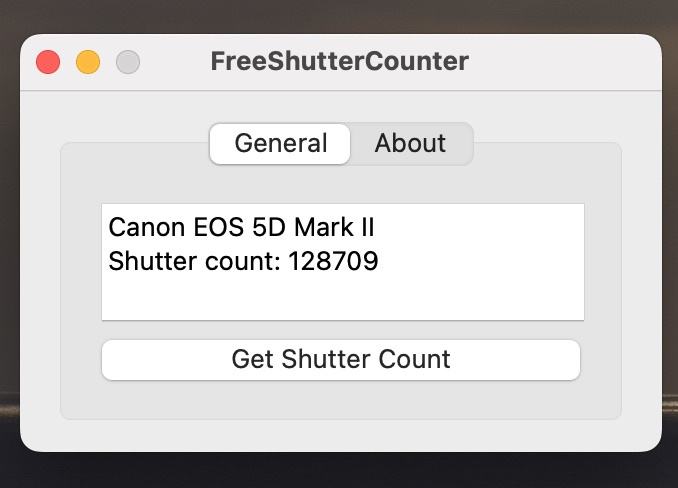
Task: Click the 128709 shutter count number
Action: click(x=333, y=262)
